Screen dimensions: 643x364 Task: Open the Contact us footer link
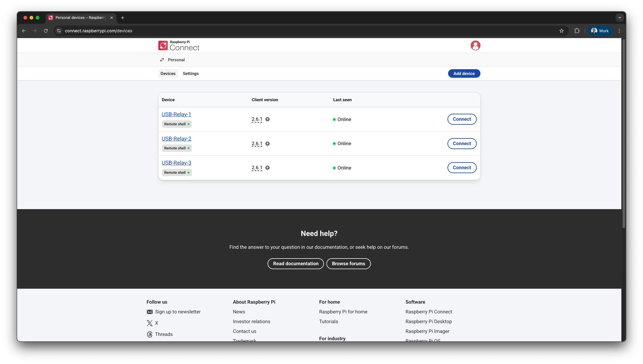point(244,331)
